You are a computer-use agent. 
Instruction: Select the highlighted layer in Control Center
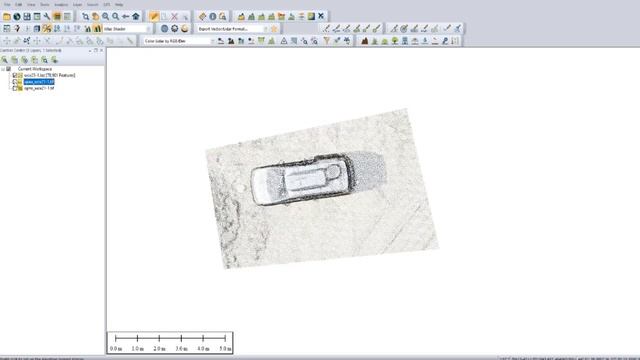coord(39,82)
